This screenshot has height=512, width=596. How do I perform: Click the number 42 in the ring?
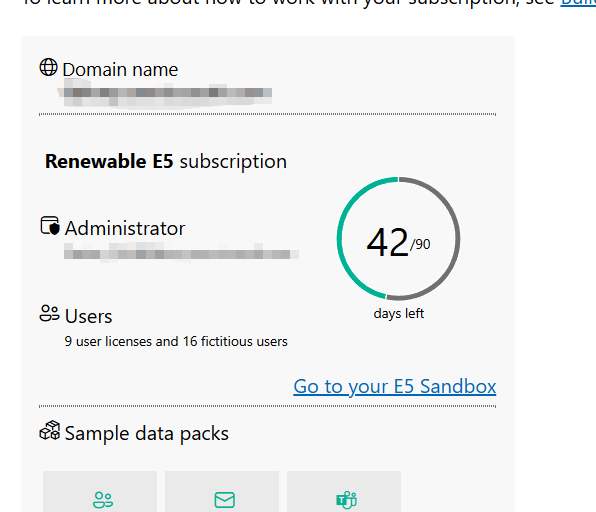387,242
